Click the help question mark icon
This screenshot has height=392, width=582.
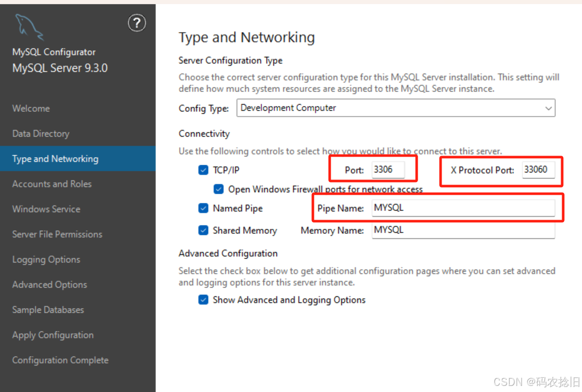[x=136, y=23]
